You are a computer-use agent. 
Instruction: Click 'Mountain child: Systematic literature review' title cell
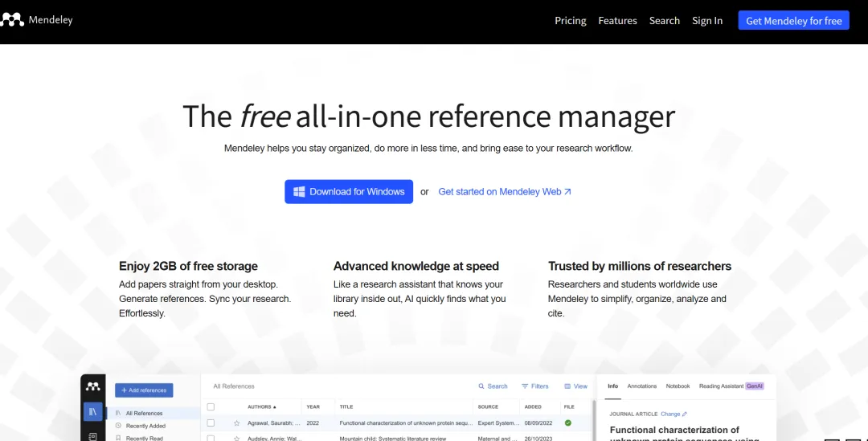[394, 438]
